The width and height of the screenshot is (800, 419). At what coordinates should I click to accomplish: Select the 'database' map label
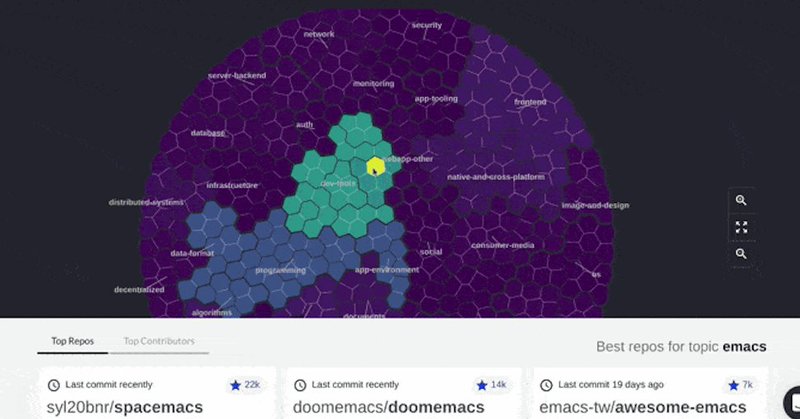(x=208, y=133)
